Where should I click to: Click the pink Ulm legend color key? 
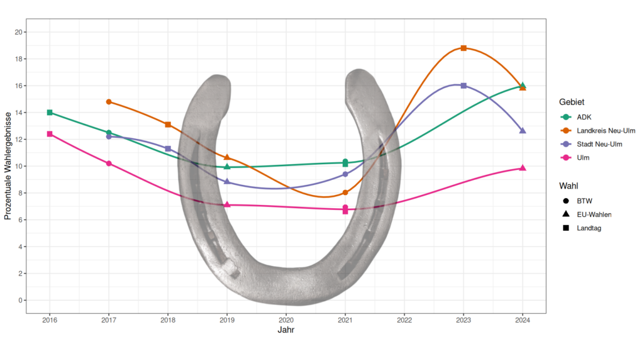pos(566,157)
